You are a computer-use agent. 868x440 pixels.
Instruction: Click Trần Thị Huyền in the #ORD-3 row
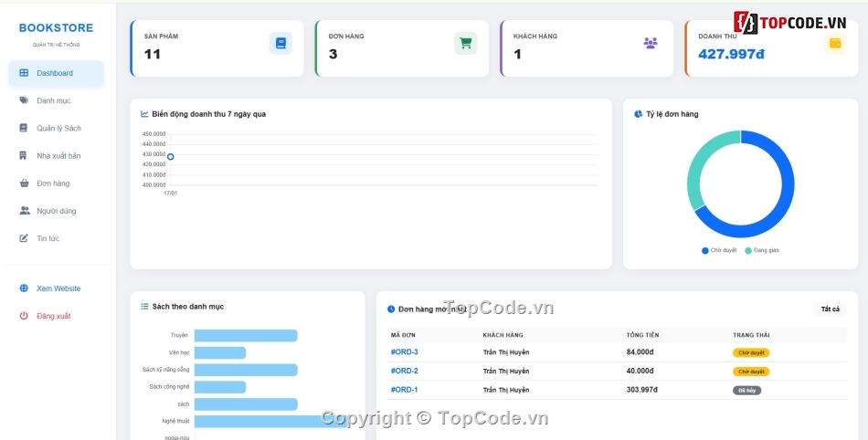coord(506,352)
